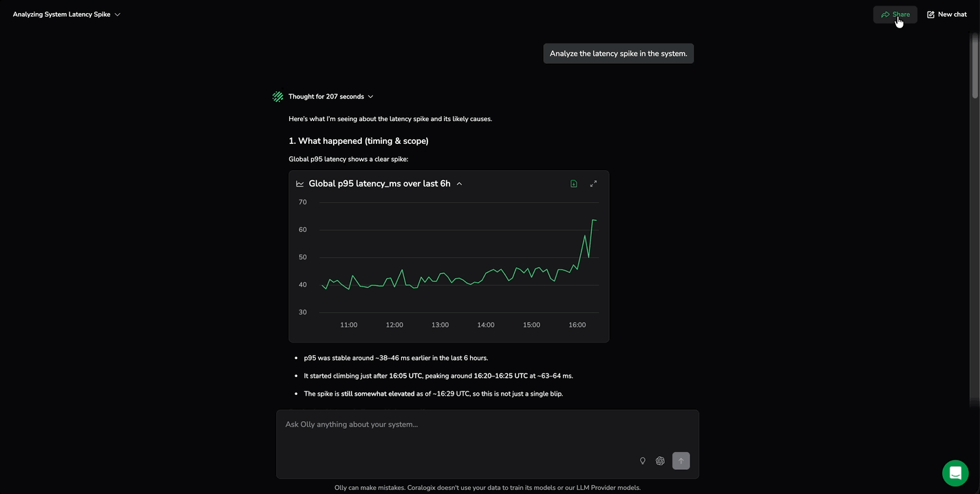
Task: Click the Olly striped logo icon
Action: (278, 97)
